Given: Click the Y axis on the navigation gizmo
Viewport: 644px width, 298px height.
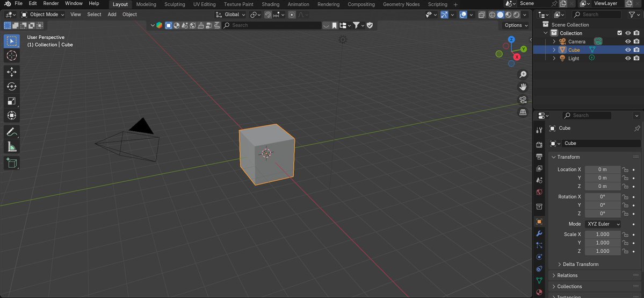Looking at the screenshot, I should (524, 49).
